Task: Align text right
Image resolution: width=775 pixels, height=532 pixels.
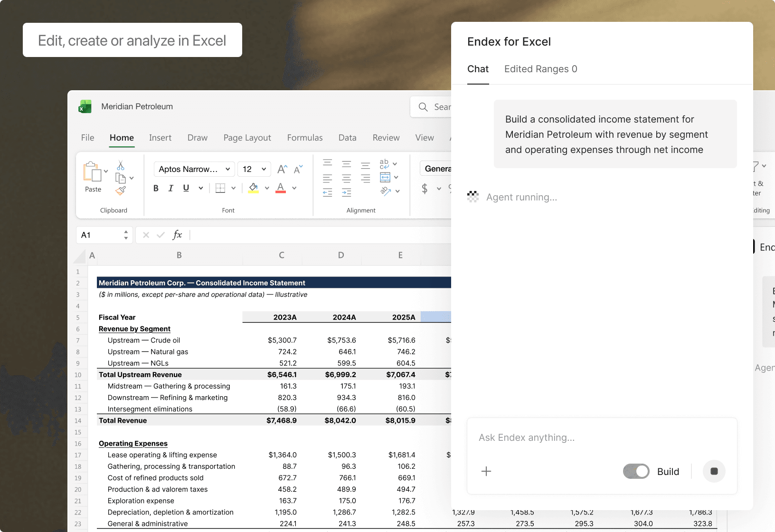Action: 365,179
